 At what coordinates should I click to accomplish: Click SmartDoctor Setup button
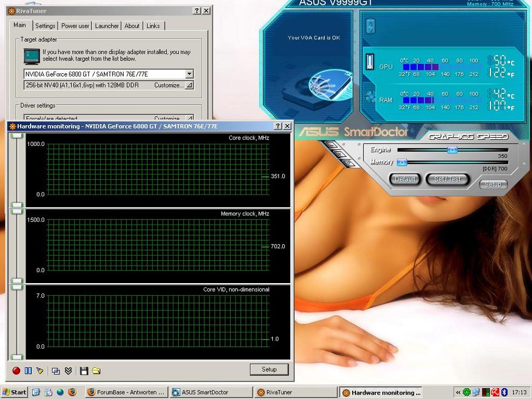[493, 184]
